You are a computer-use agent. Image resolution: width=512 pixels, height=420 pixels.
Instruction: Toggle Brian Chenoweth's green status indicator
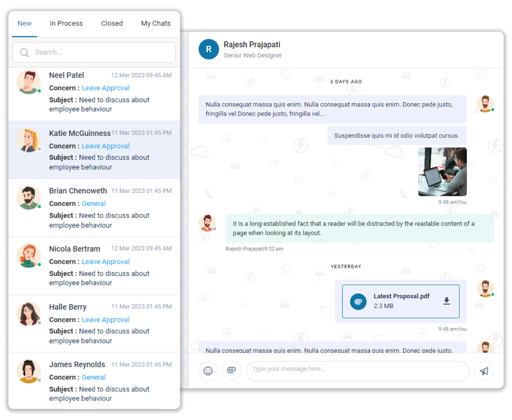coord(39,207)
